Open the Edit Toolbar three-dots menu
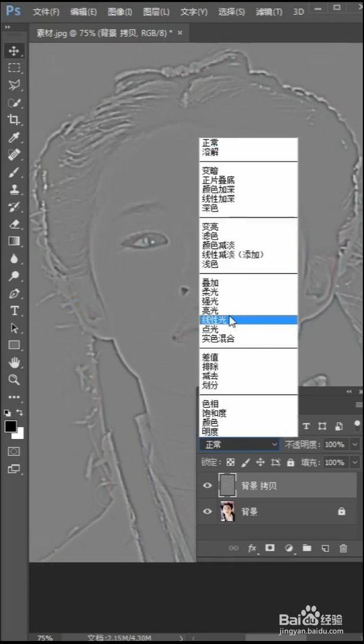 coord(14,397)
